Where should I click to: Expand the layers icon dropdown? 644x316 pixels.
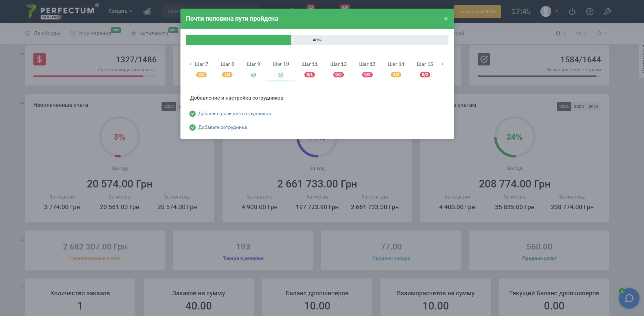click(560, 33)
